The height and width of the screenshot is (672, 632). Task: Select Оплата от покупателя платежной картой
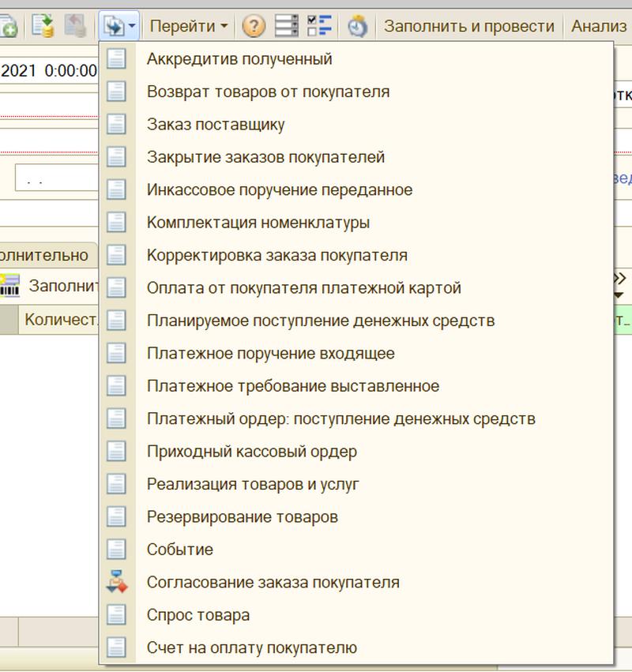point(355,287)
